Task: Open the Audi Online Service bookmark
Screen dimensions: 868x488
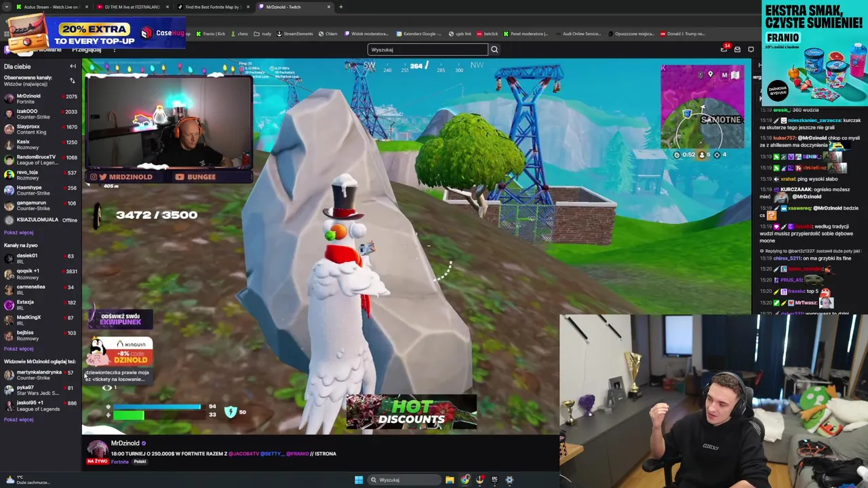Action: click(578, 34)
